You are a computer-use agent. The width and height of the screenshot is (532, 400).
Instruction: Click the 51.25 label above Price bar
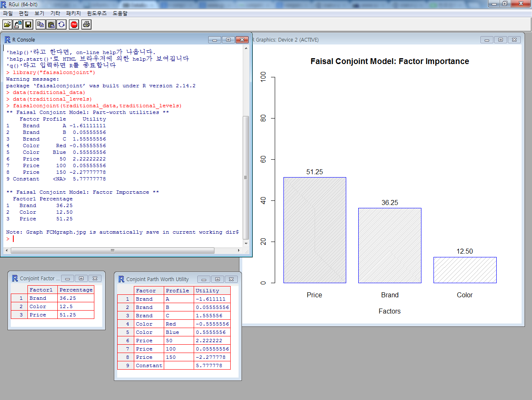(315, 172)
